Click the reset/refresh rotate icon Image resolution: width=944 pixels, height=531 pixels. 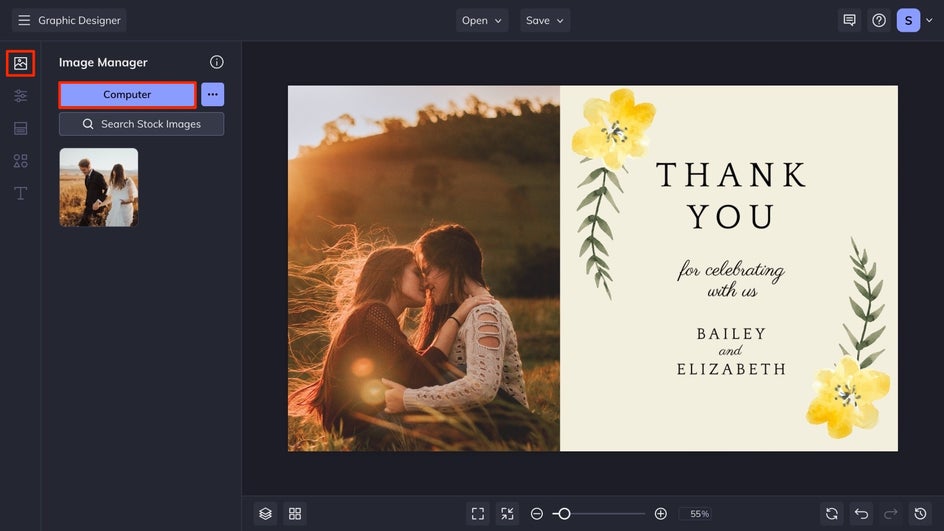pyautogui.click(x=832, y=514)
